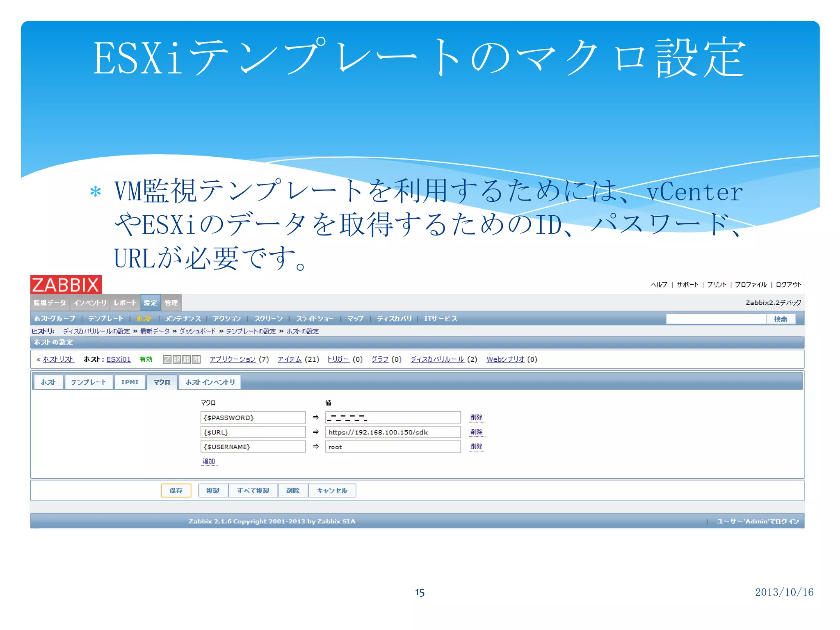Click the キャンセル cancel button
Screen dimensions: 840x630
[332, 491]
